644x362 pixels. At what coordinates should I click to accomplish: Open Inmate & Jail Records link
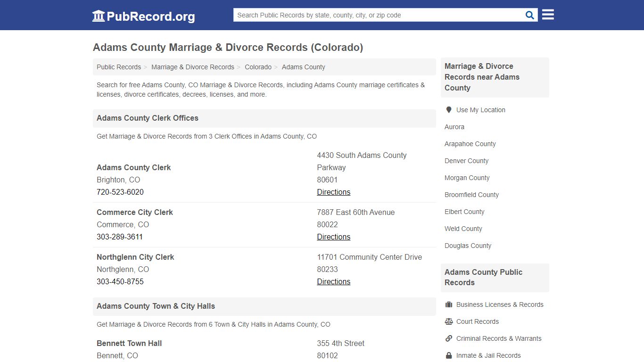pyautogui.click(x=488, y=355)
